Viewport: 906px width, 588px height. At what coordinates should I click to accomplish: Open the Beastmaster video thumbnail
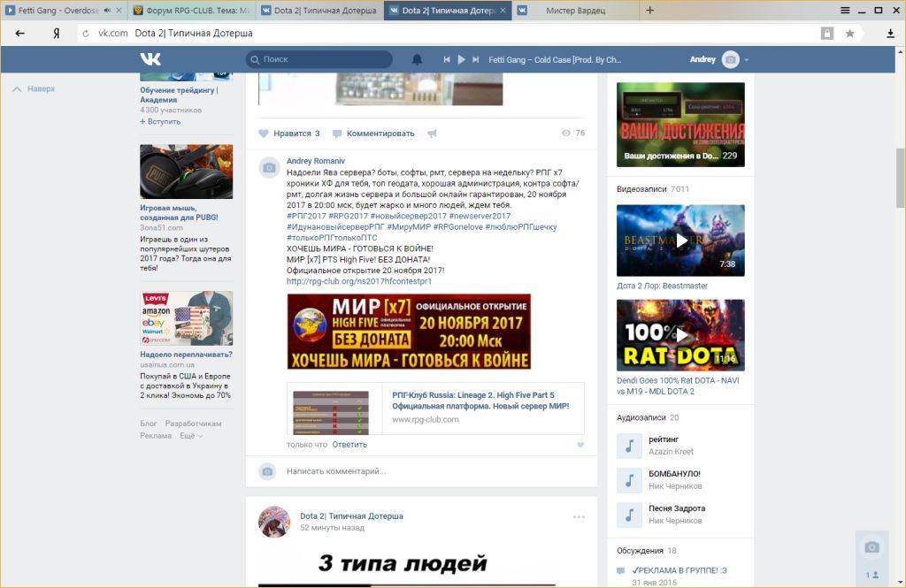[680, 240]
